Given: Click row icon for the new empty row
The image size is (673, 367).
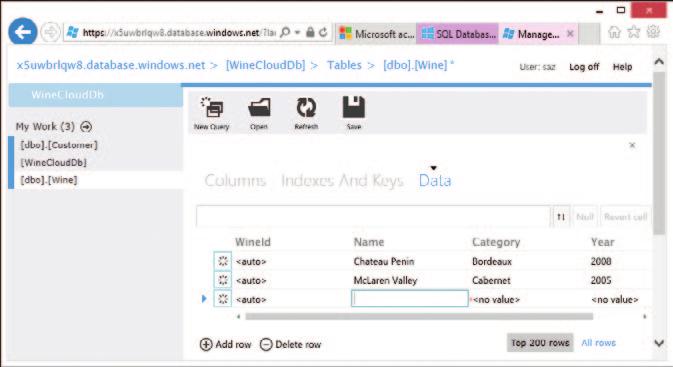Looking at the screenshot, I should pyautogui.click(x=223, y=299).
